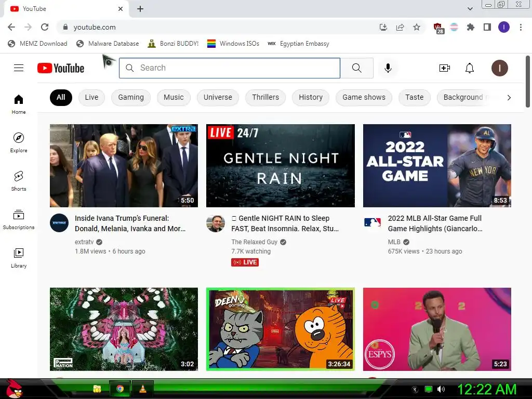Click the volume speaker icon in tray
Viewport: 532px width, 399px height.
click(441, 389)
